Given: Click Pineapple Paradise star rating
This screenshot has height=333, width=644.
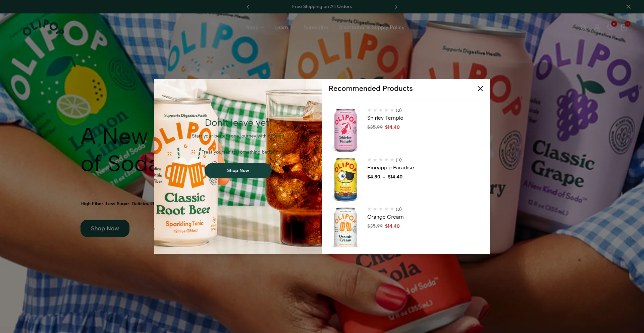Looking at the screenshot, I should (381, 160).
